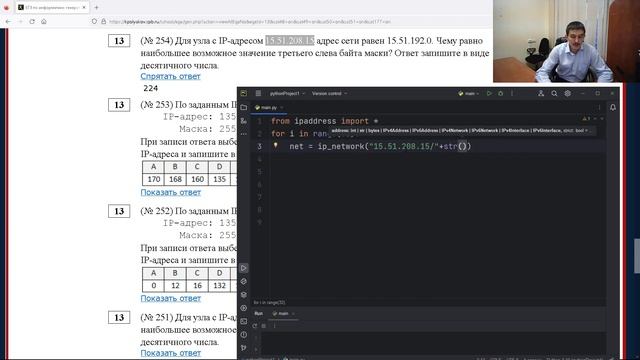Image resolution: width=640 pixels, height=360 pixels.
Task: Click answer value 224
Action: coord(151,88)
